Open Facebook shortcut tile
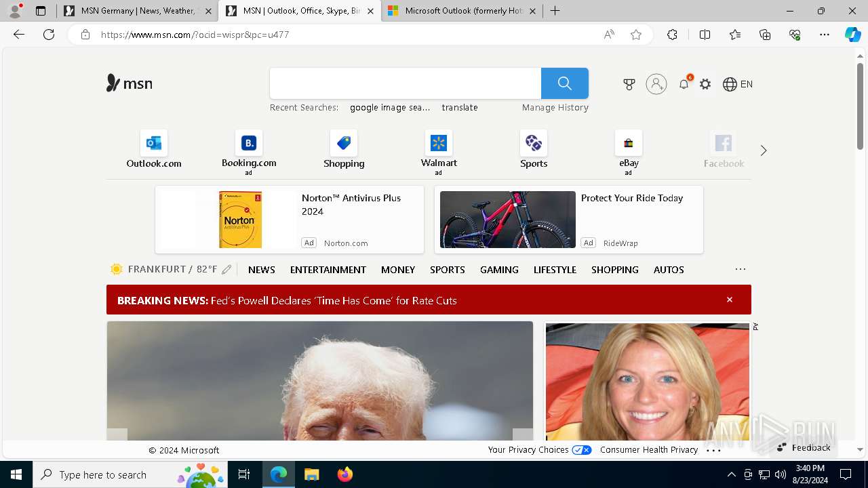This screenshot has height=488, width=868. [724, 150]
